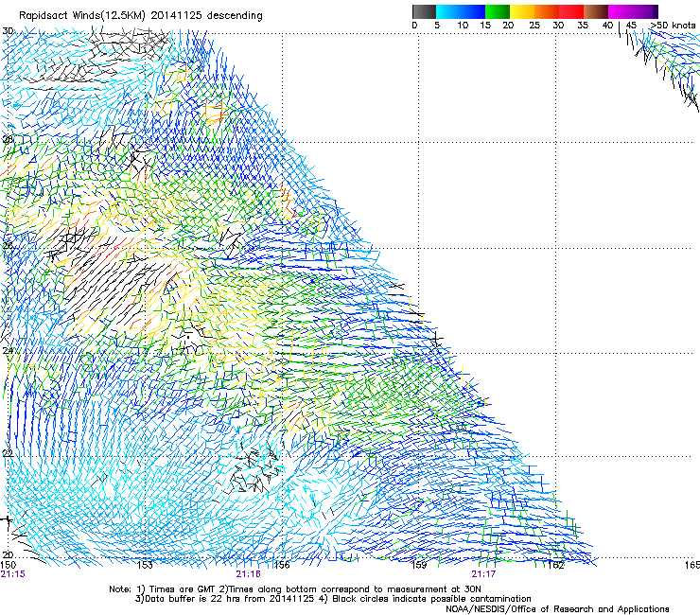Screen dimensions: 700x615
Task: Click the orange 25-30 knots legend swatch
Action: click(x=547, y=11)
